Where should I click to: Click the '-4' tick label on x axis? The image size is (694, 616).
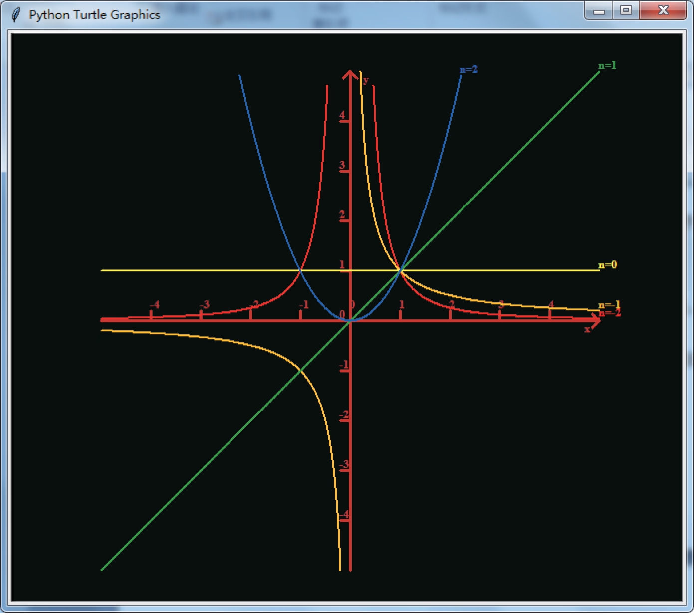tap(155, 304)
